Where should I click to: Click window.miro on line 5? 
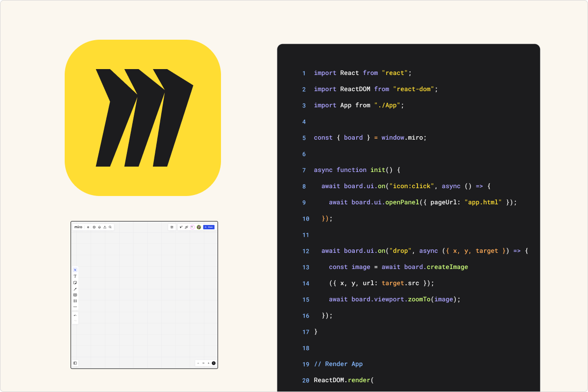[404, 138]
